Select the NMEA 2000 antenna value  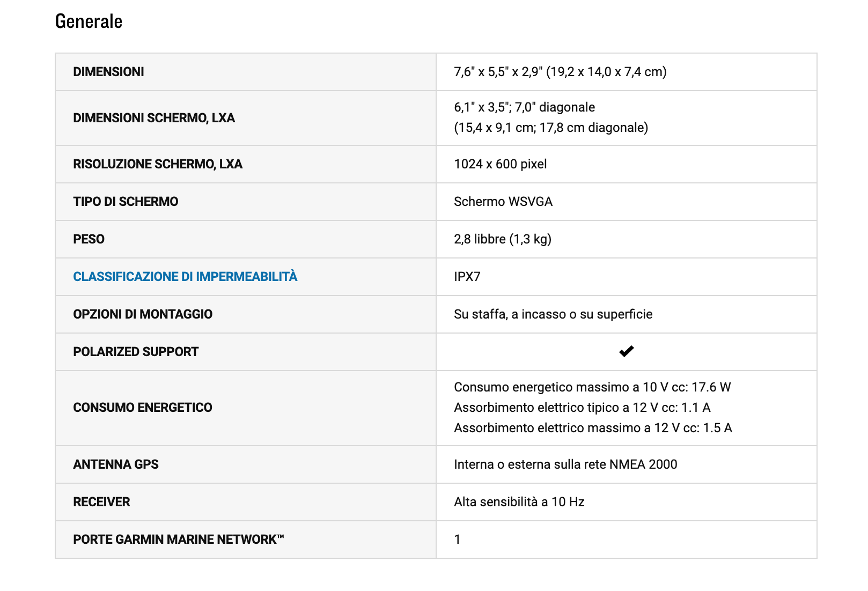(565, 464)
